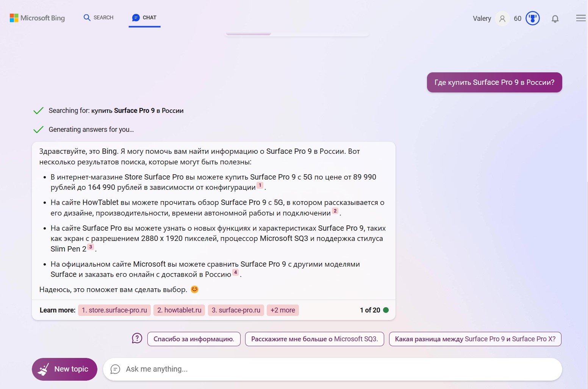
Task: Click the Microsoft Bing logo
Action: 37,18
